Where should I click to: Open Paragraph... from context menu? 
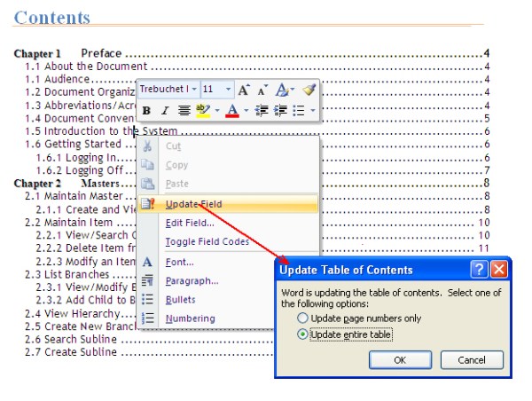click(207, 281)
